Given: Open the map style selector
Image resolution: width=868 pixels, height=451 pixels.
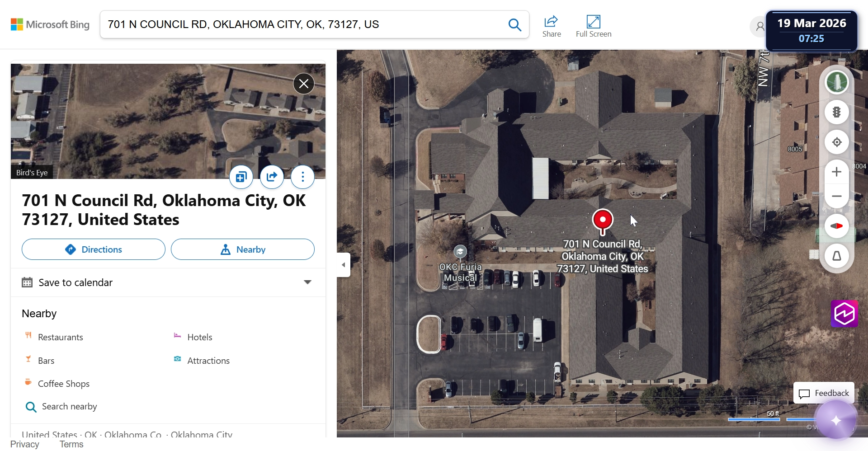Looking at the screenshot, I should 837,82.
